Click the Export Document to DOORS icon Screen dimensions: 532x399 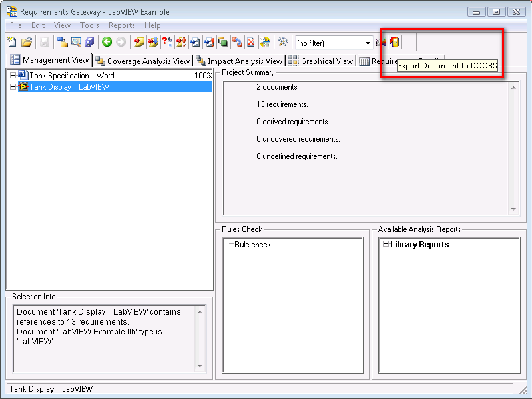tap(395, 43)
